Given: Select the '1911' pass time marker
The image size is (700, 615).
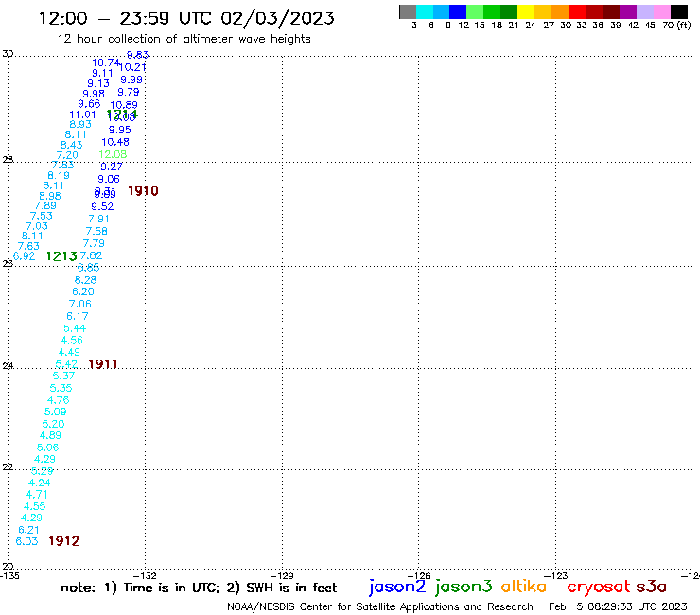Looking at the screenshot, I should click(103, 364).
